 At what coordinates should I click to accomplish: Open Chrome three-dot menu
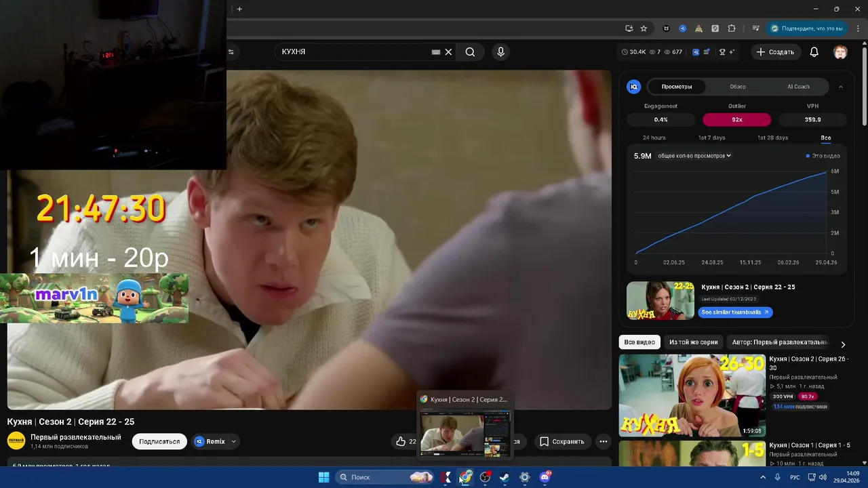856,28
